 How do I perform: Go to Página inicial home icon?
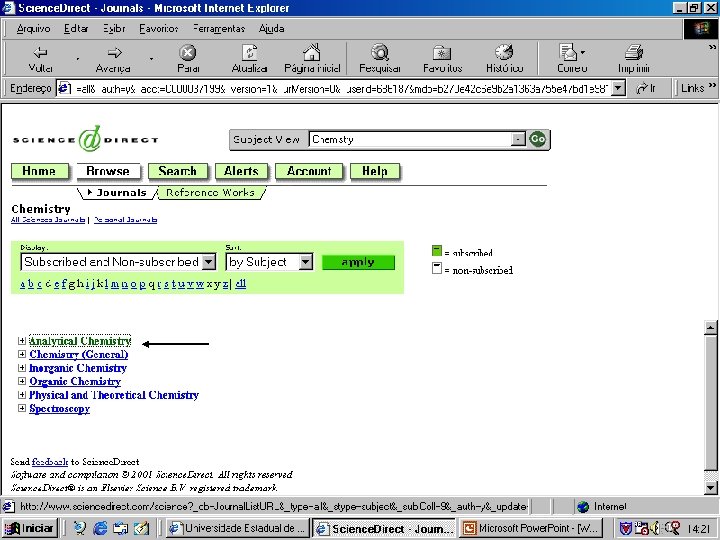point(312,52)
